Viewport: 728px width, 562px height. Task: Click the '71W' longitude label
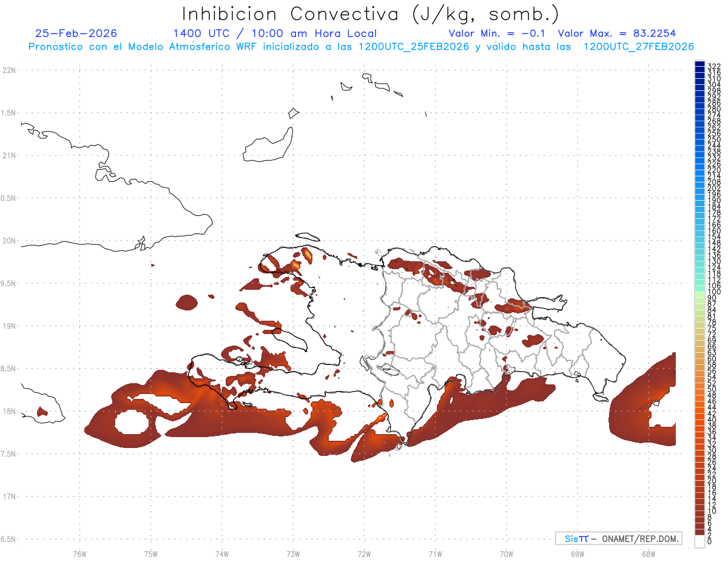435,554
